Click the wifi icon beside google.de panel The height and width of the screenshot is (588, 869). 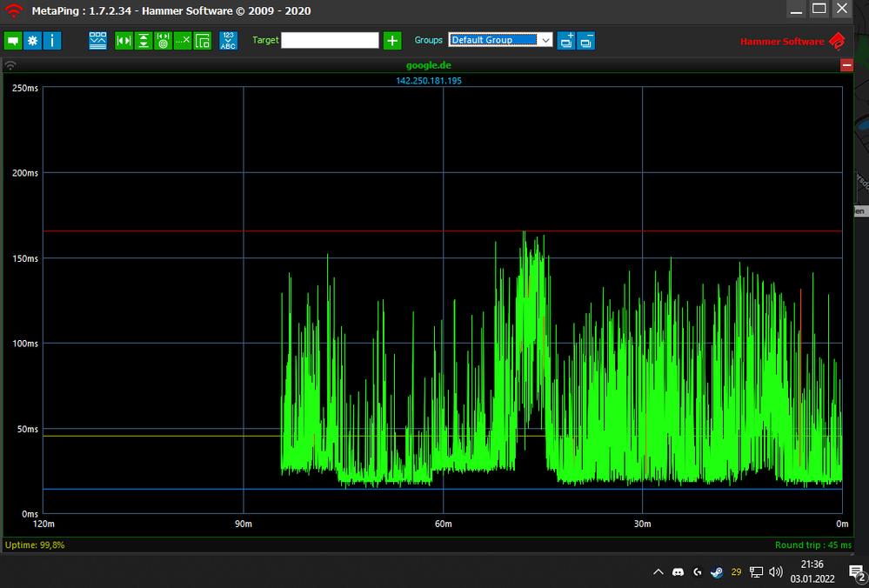[10, 66]
